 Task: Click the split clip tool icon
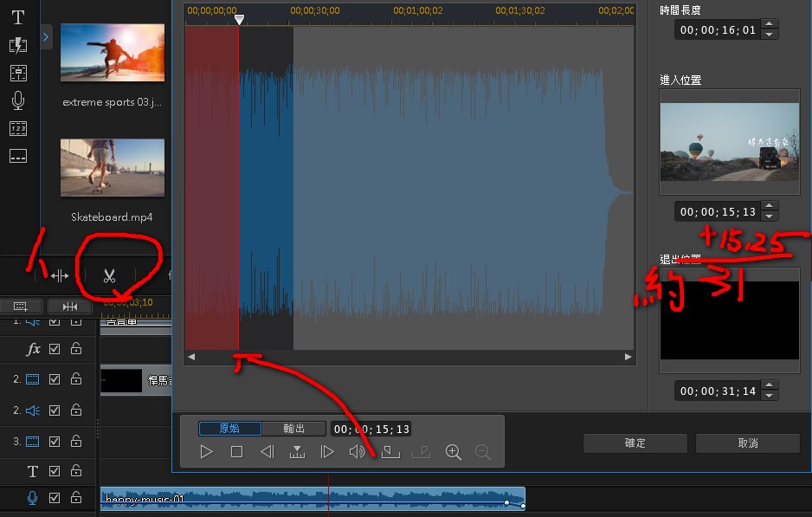click(x=60, y=276)
